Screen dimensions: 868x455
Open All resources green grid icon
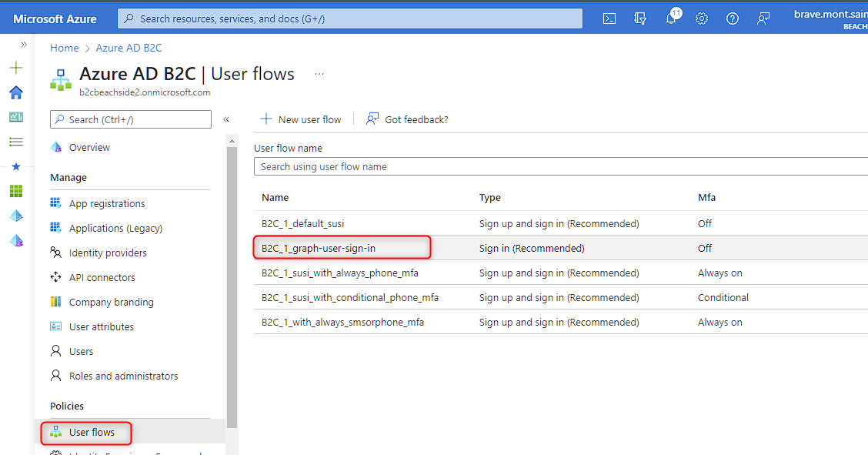(x=16, y=191)
